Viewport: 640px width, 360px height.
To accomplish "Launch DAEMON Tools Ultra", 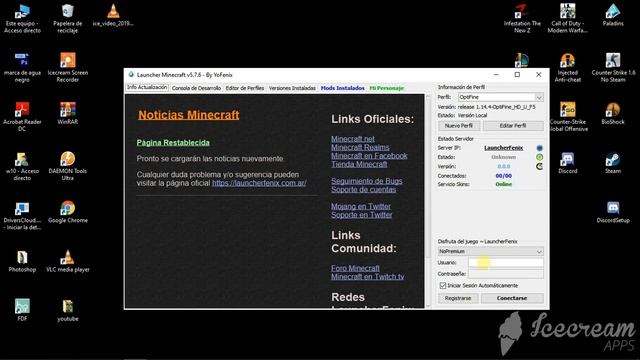I will point(68,166).
